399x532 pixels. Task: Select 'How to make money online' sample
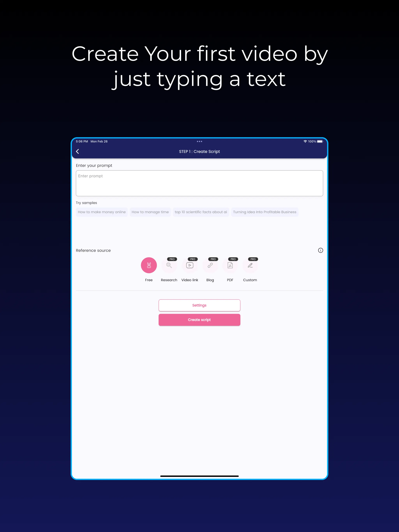tap(102, 212)
